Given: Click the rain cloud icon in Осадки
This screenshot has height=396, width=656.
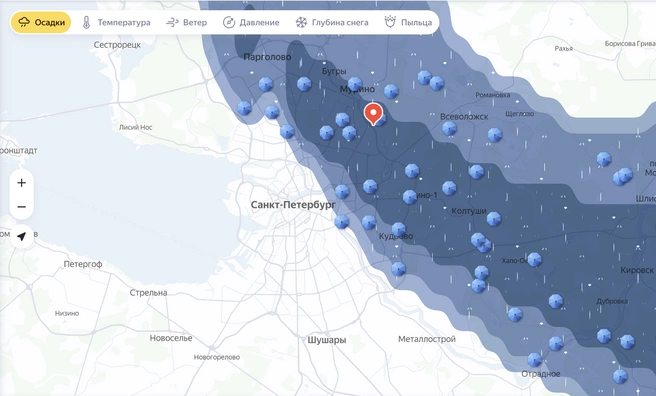Looking at the screenshot, I should click(x=24, y=22).
